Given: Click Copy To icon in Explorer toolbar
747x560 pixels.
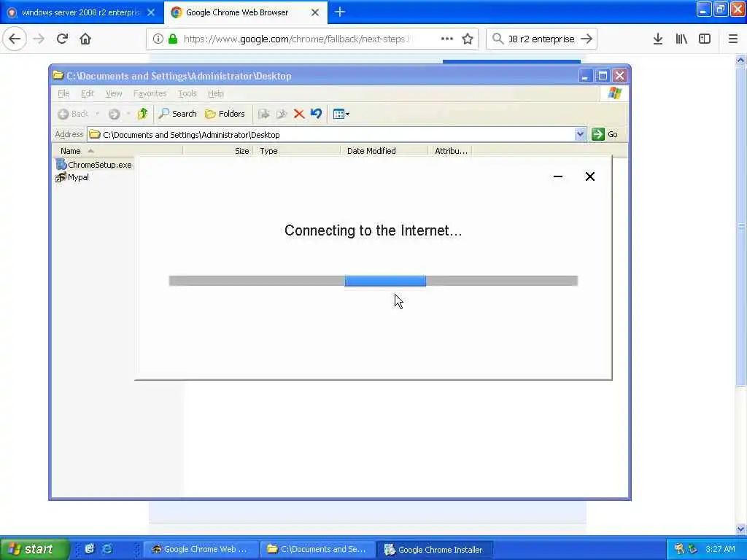Looking at the screenshot, I should click(x=281, y=114).
